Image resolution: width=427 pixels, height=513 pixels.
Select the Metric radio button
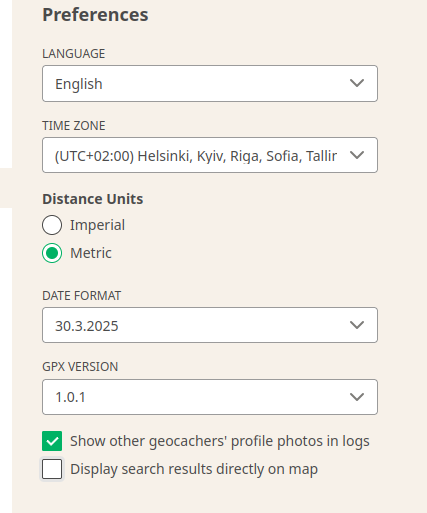coord(52,253)
